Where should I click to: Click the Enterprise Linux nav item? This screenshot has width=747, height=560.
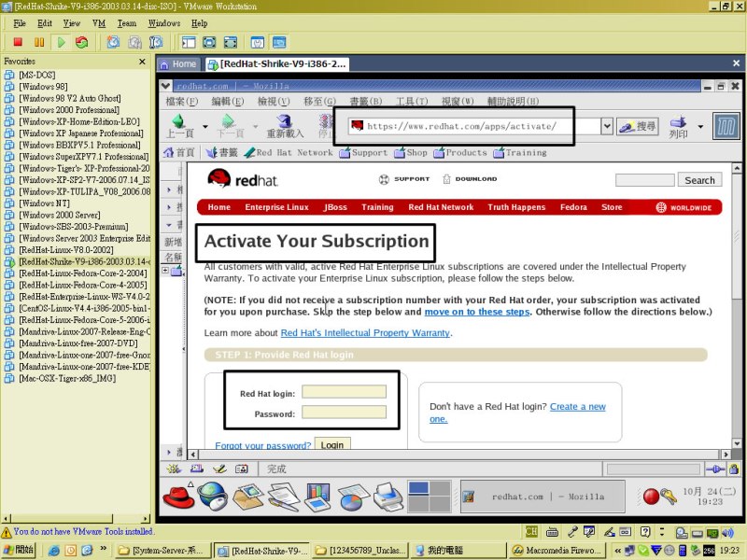[276, 207]
